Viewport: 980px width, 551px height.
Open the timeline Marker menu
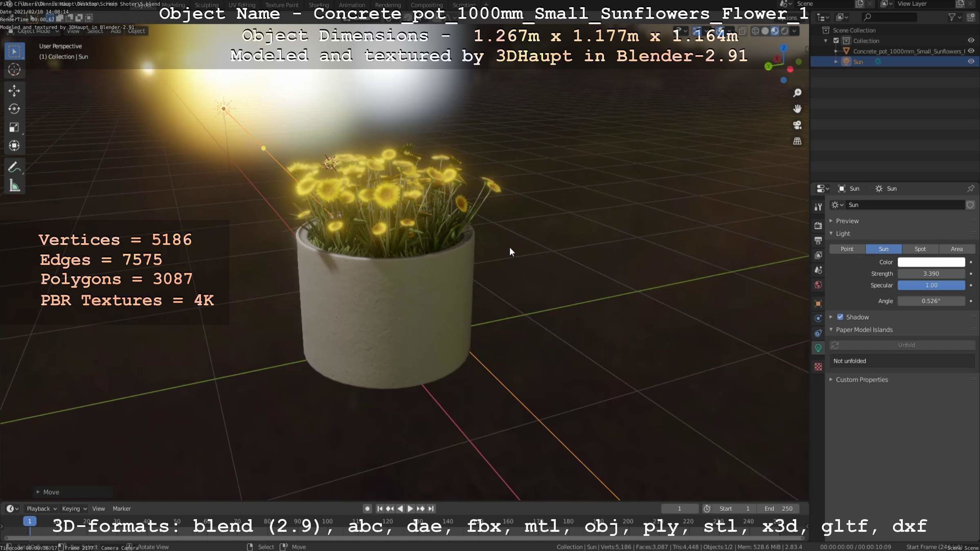pyautogui.click(x=122, y=509)
